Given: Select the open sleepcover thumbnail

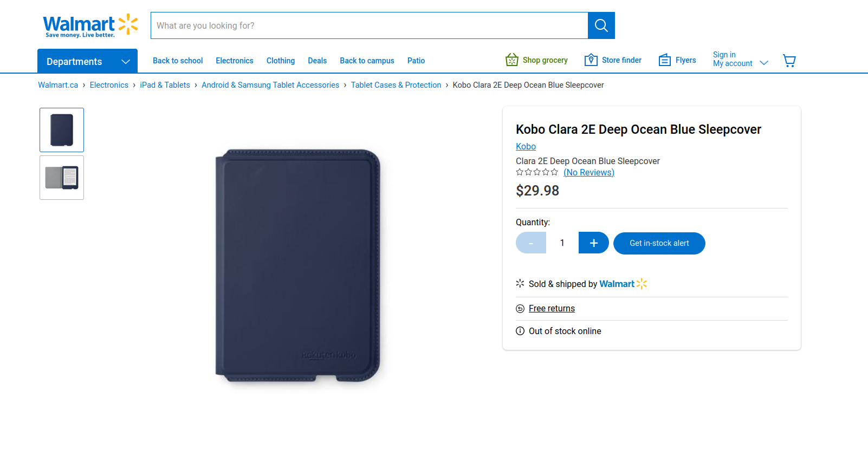Looking at the screenshot, I should click(62, 178).
